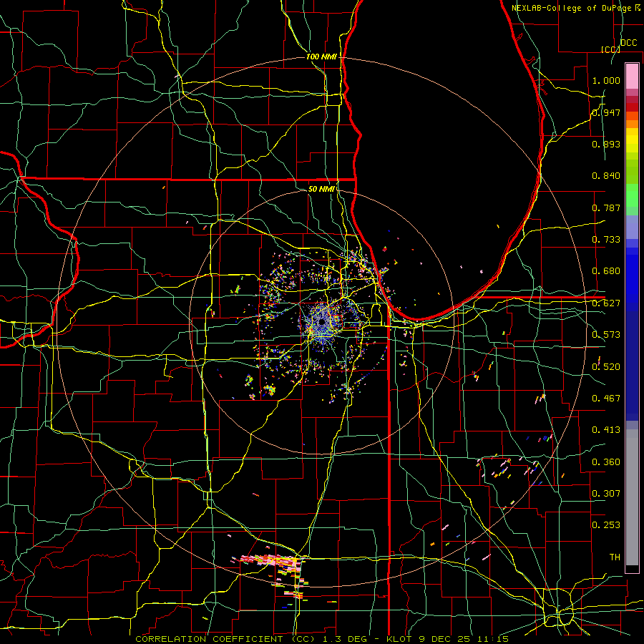The width and height of the screenshot is (644, 644).
Task: Click the TH threshold label
Action: click(615, 557)
